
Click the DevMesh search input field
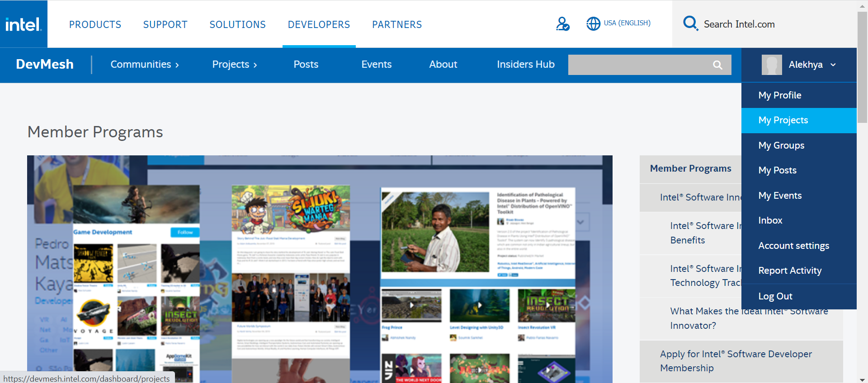pyautogui.click(x=638, y=65)
